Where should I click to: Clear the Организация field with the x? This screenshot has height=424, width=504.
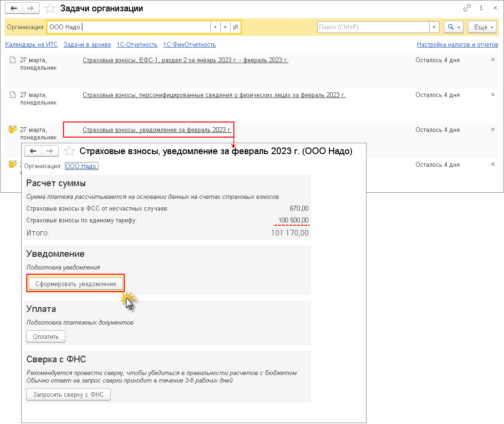tap(225, 27)
